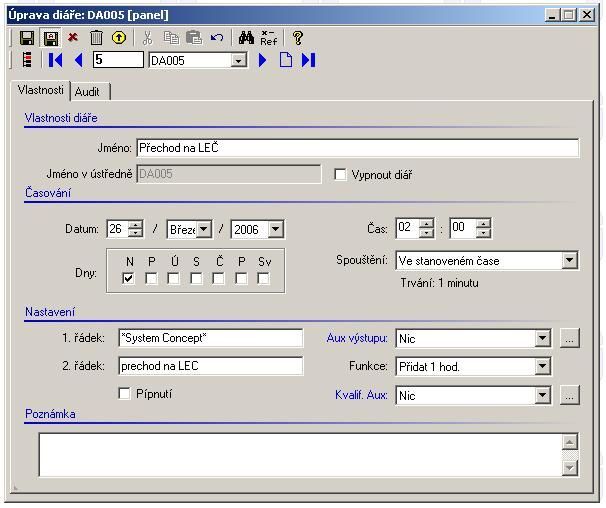The image size is (606, 508).
Task: Click the red X cancel icon
Action: pyautogui.click(x=73, y=38)
